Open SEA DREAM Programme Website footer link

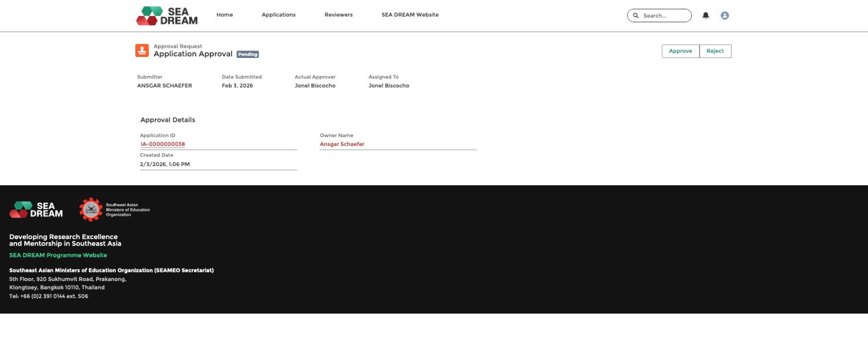58,255
